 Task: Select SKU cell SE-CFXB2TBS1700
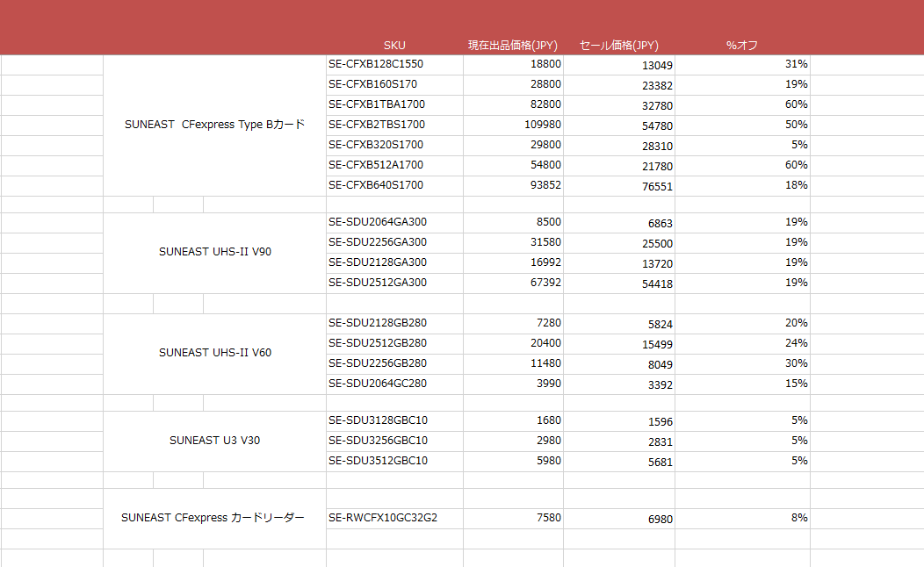click(x=394, y=126)
